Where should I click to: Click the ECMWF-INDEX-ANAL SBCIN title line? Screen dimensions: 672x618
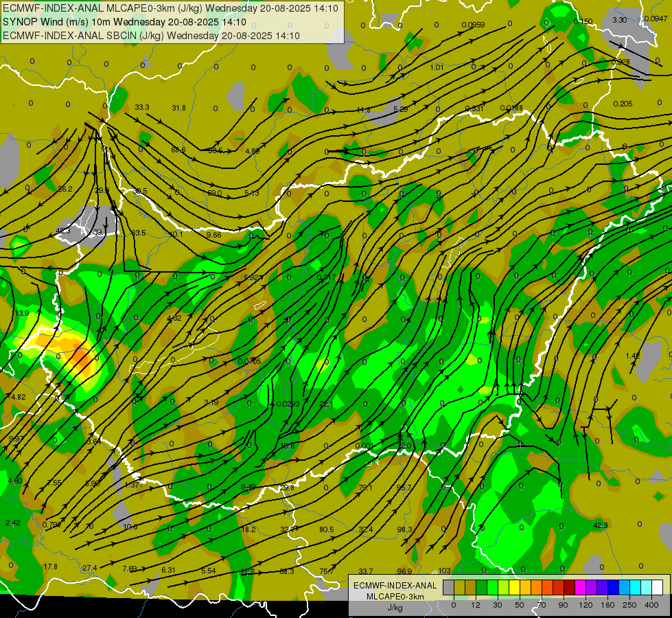(x=151, y=36)
